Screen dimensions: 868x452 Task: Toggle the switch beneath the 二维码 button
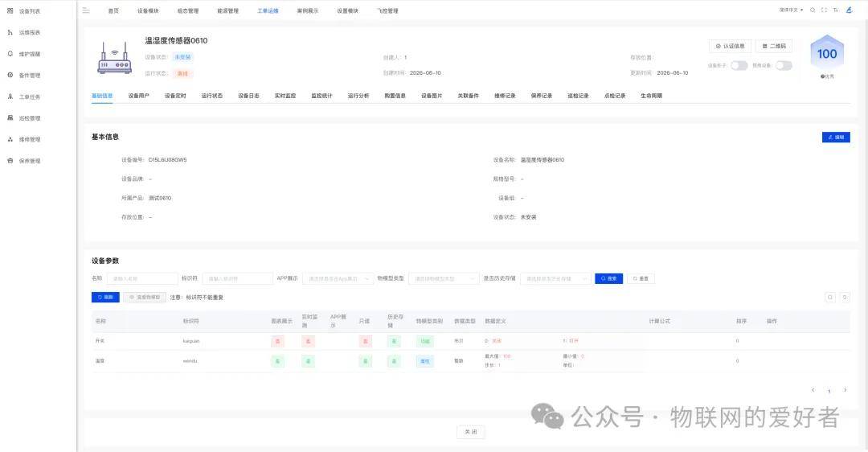(784, 65)
